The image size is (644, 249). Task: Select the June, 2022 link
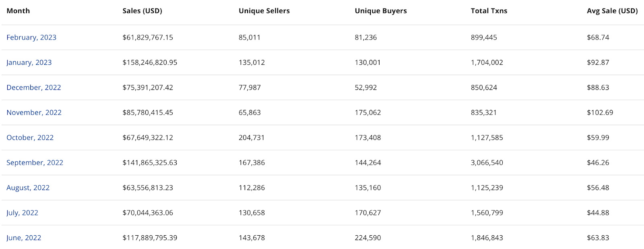[x=24, y=238]
